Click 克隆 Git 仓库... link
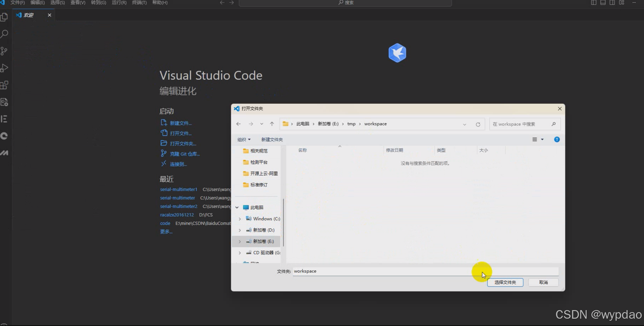The height and width of the screenshot is (326, 644). 185,154
